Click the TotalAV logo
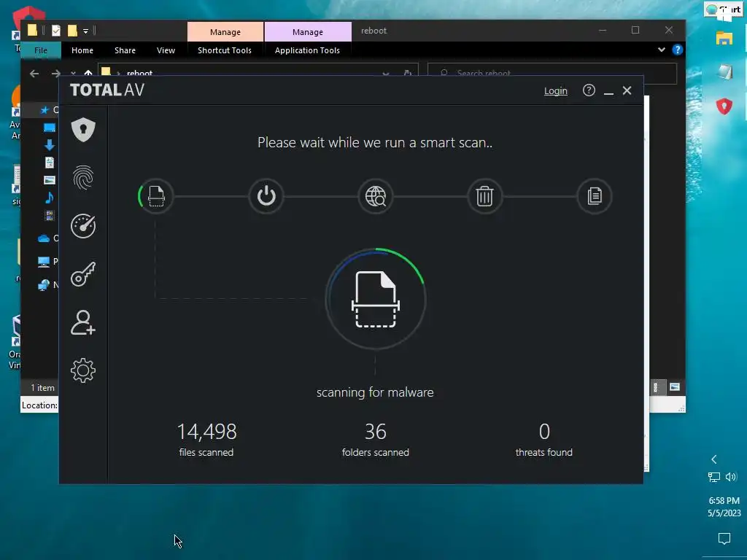 (x=107, y=90)
